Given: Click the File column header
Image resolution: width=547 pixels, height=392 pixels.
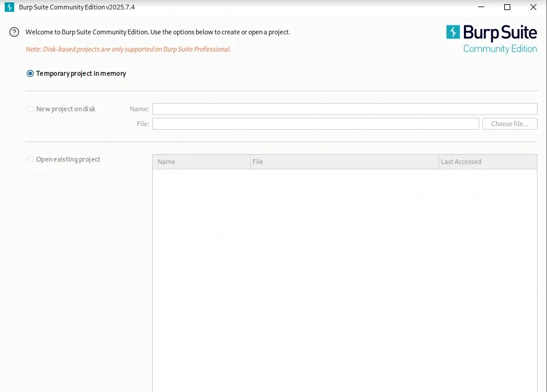Looking at the screenshot, I should [x=344, y=162].
